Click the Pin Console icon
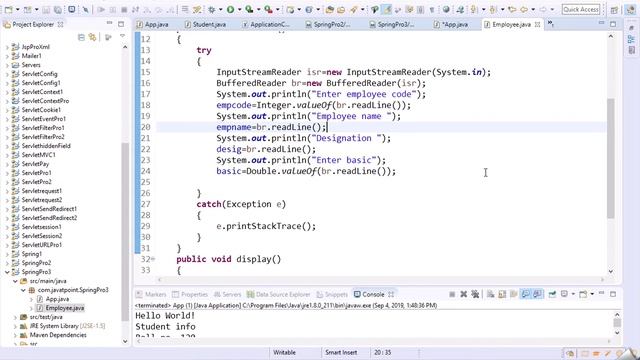The width and height of the screenshot is (640, 360). point(552,294)
